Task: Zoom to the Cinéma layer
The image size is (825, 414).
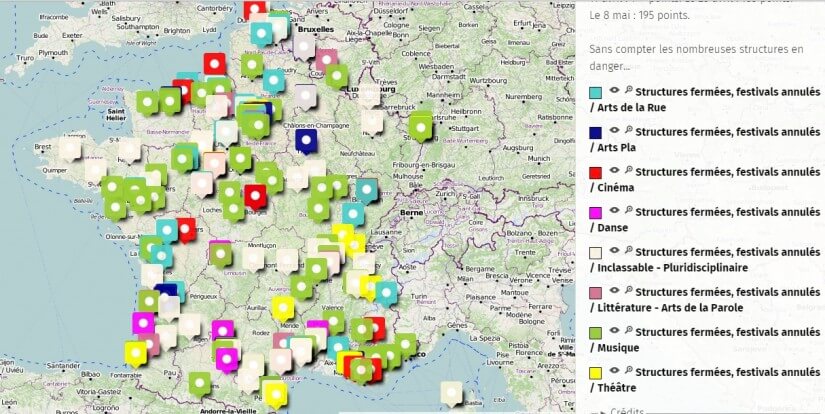Action: 628,170
